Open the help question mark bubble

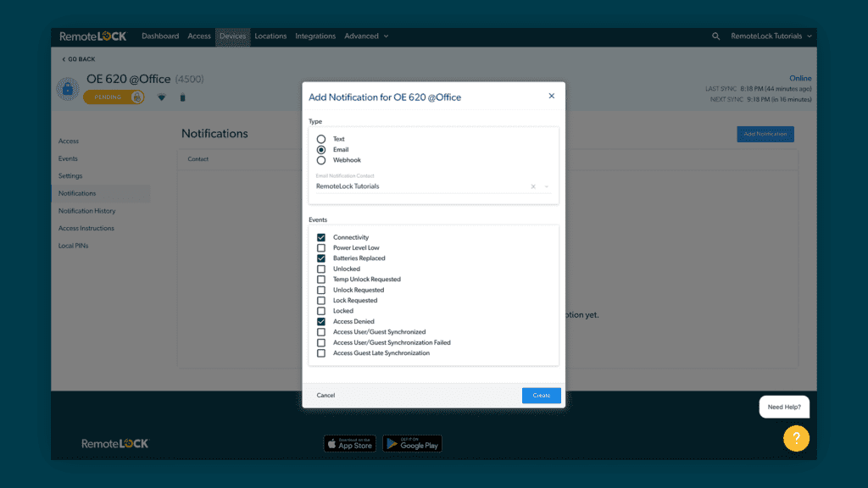pos(796,438)
